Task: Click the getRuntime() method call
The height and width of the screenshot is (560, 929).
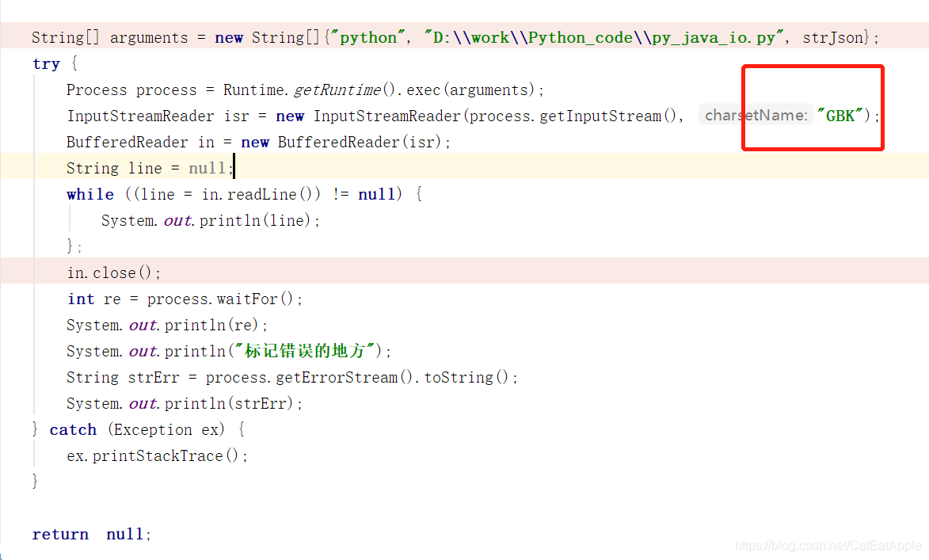Action: 345,90
